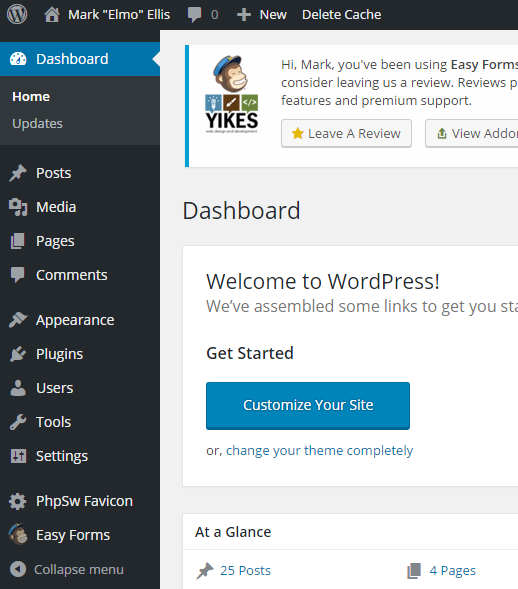
Task: Click the PhpSw Favicon gear icon
Action: pyautogui.click(x=18, y=501)
